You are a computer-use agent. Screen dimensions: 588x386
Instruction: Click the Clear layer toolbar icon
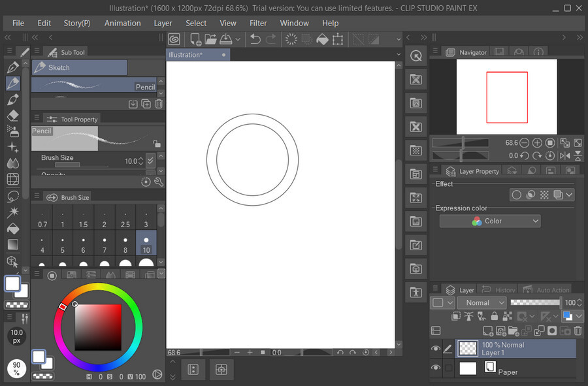(x=291, y=39)
